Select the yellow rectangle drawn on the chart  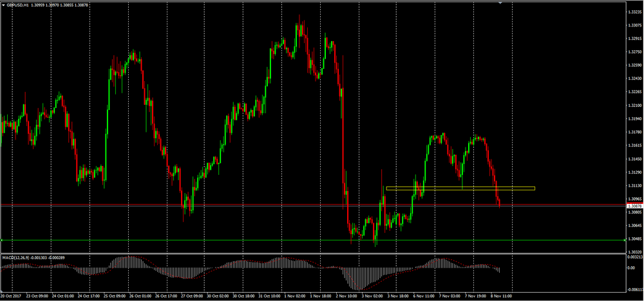pyautogui.click(x=460, y=188)
